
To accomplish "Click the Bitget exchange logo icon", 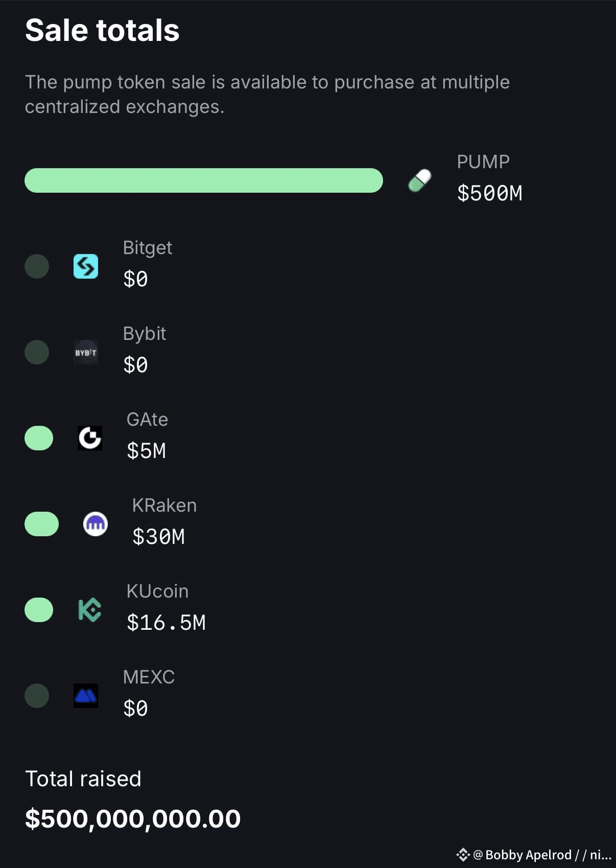I will point(86,266).
